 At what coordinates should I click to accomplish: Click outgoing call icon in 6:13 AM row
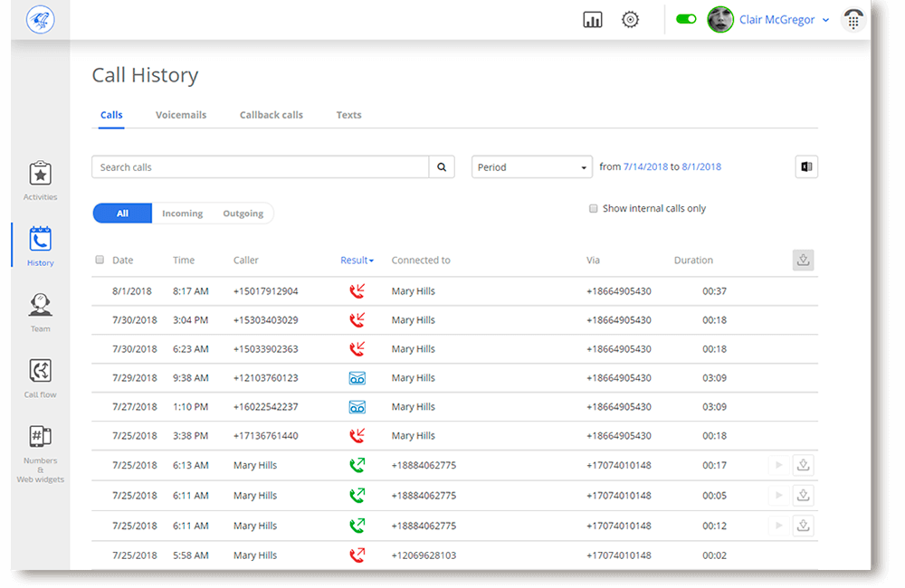coord(357,465)
